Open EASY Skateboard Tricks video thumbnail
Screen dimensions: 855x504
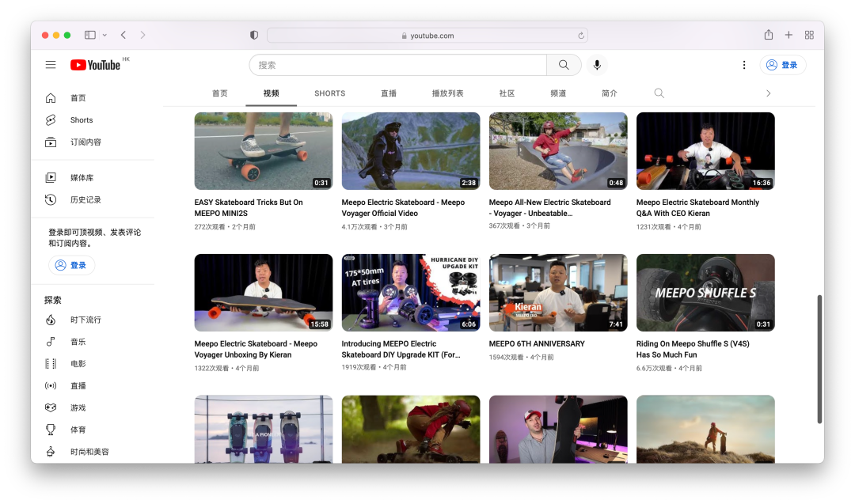(x=264, y=151)
